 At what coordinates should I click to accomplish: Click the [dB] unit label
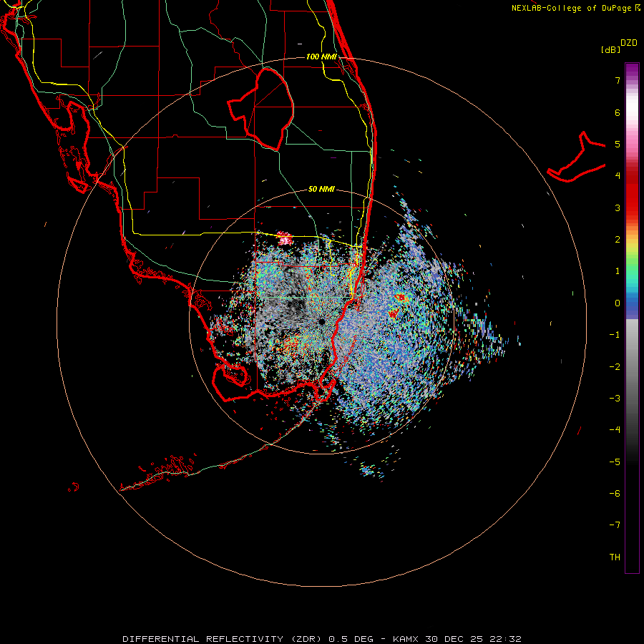point(610,49)
